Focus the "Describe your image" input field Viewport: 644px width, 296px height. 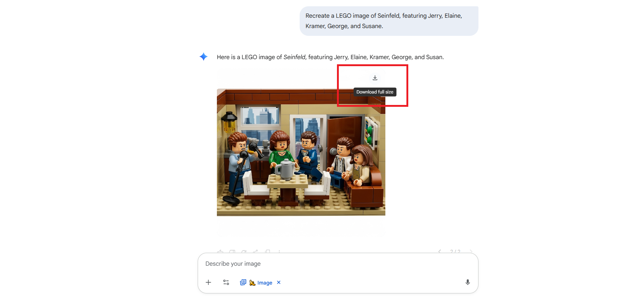338,263
